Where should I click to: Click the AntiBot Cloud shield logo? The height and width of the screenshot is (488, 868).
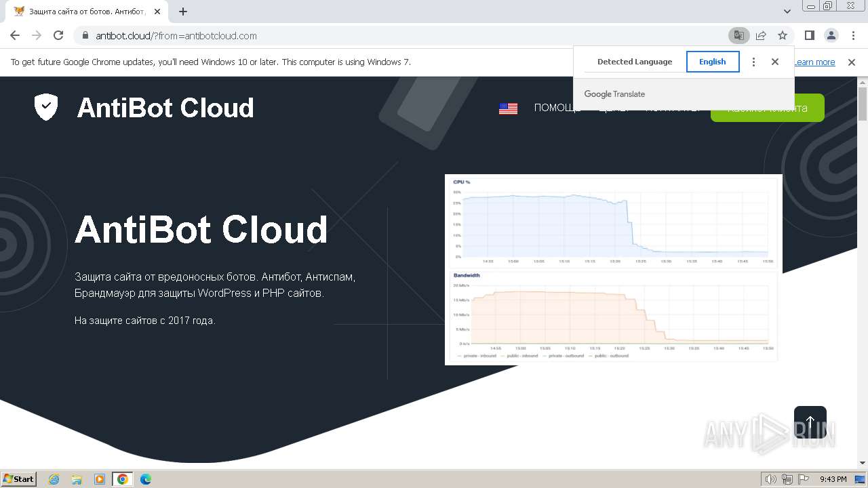coord(46,107)
